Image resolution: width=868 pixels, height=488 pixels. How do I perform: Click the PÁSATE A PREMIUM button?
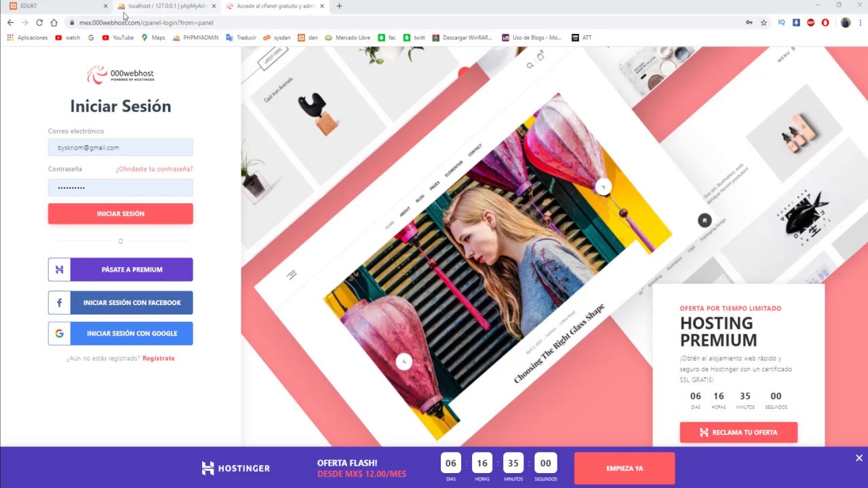121,269
